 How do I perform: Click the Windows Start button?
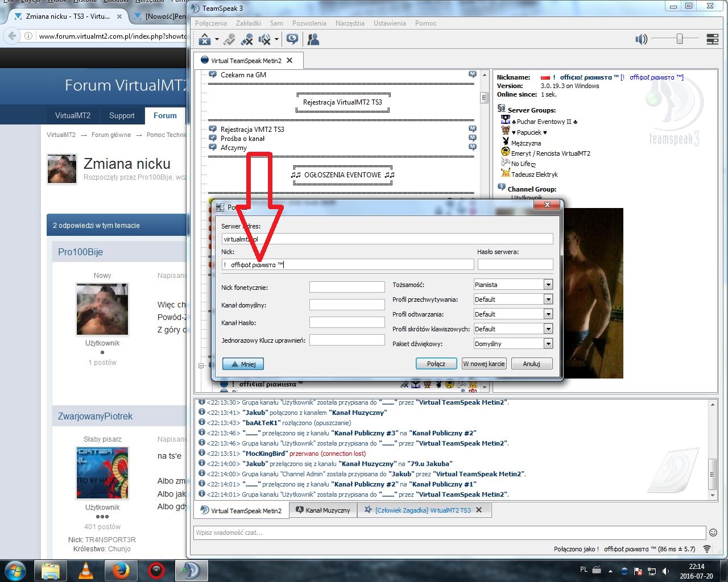point(15,570)
